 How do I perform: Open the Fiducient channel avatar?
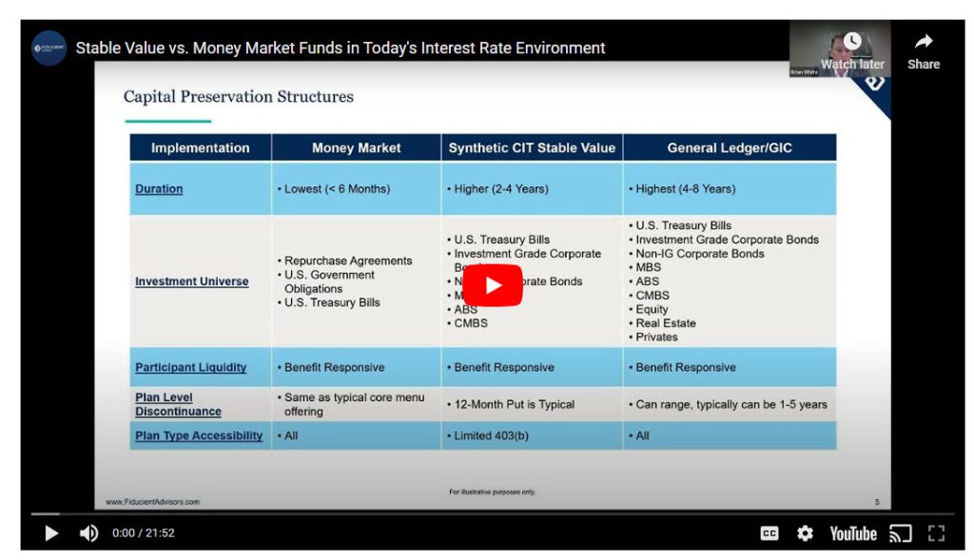(49, 48)
